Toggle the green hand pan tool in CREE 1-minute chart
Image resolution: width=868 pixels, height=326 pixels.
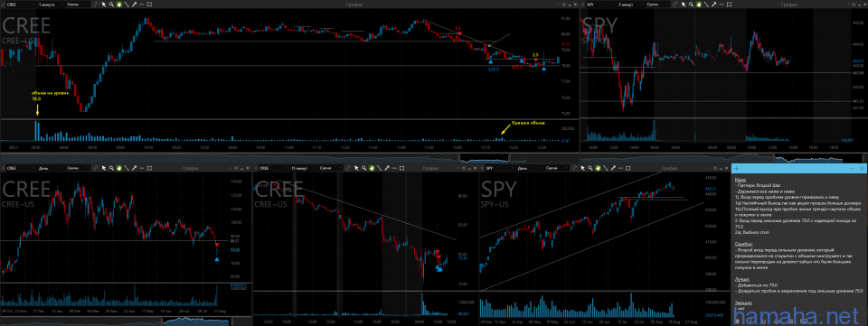[x=119, y=5]
